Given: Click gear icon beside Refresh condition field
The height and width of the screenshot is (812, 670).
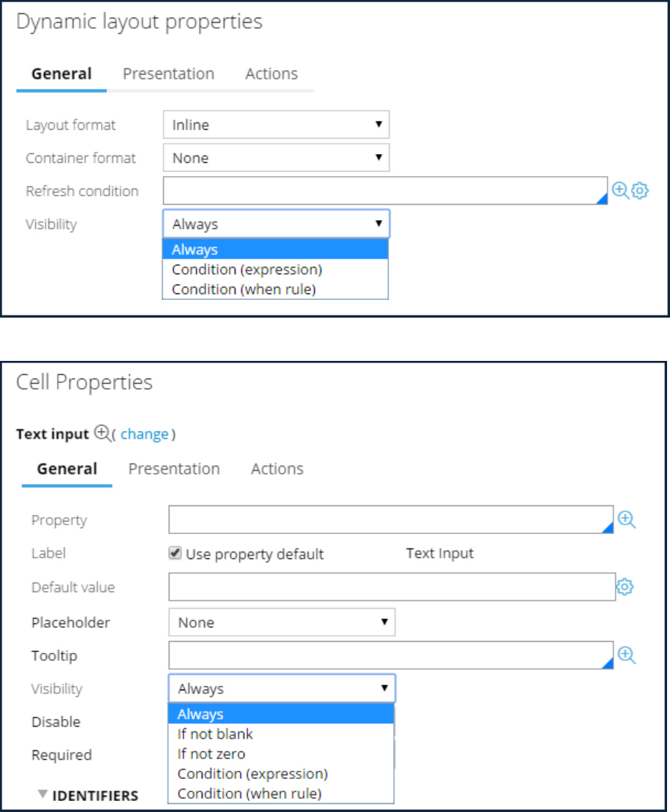Looking at the screenshot, I should click(x=640, y=191).
